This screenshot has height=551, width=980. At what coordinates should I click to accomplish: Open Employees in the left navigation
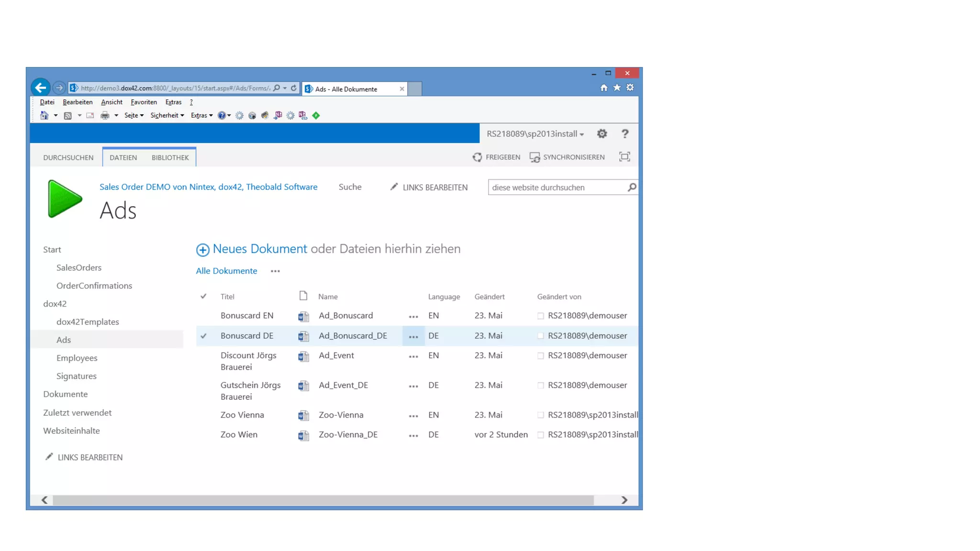[77, 358]
